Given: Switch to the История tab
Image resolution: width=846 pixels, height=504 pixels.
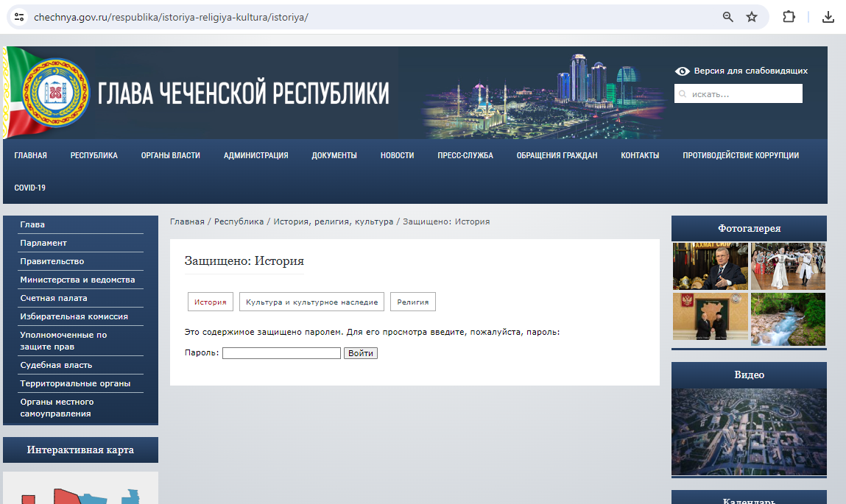Looking at the screenshot, I should click(210, 301).
